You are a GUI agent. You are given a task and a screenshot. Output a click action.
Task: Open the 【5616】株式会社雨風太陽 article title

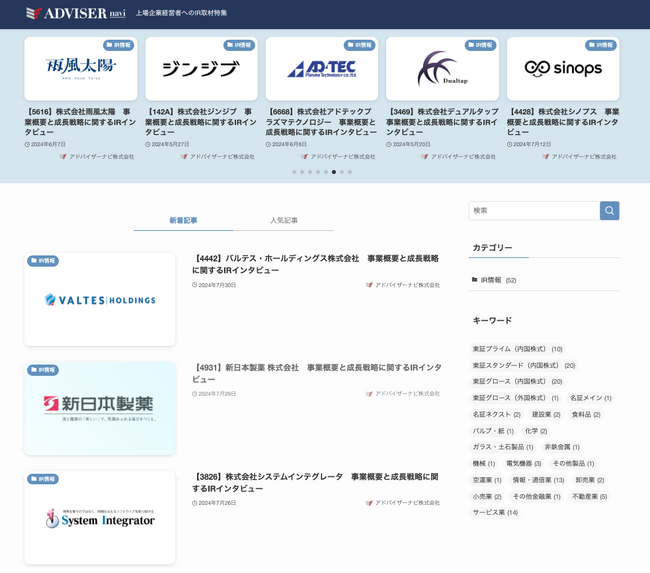coord(80,122)
